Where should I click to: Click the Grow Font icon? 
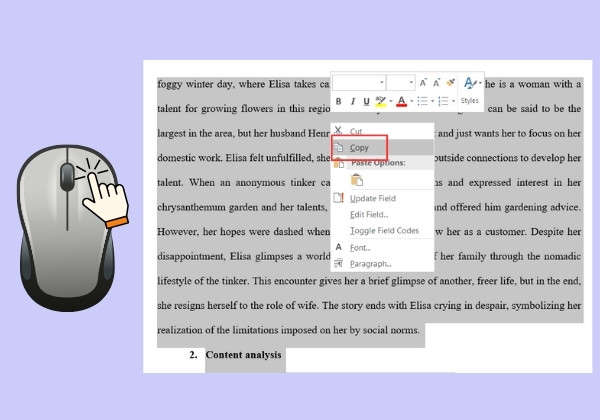[x=423, y=83]
